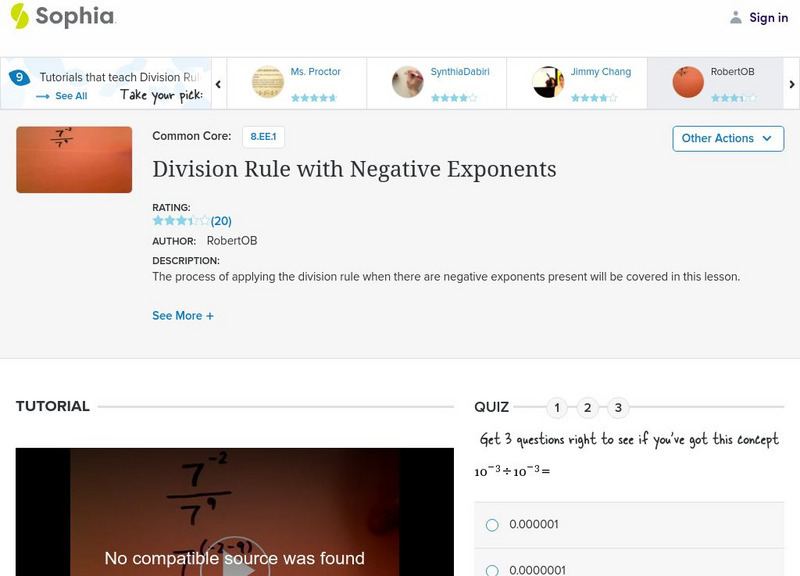The image size is (800, 576).
Task: Click the yellow 9 count badge
Action: pos(19,74)
